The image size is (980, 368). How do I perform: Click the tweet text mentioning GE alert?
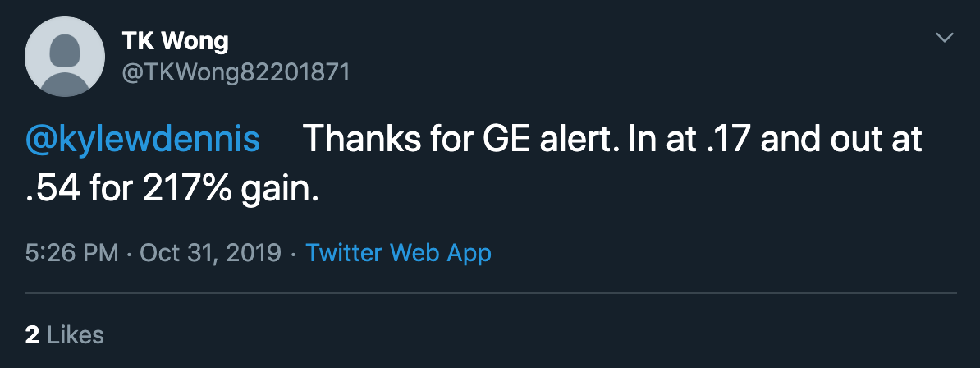point(474,164)
